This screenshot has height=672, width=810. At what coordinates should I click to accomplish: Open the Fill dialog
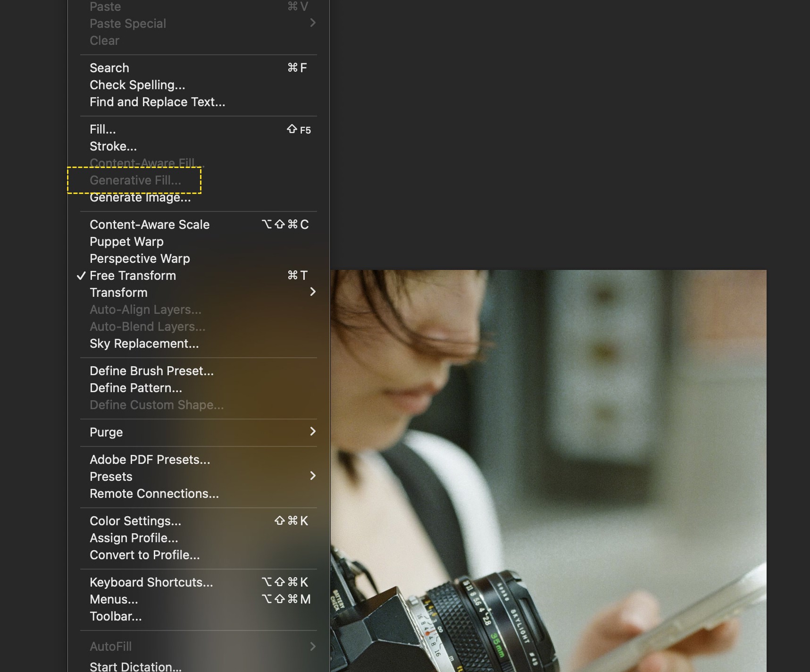(x=103, y=129)
